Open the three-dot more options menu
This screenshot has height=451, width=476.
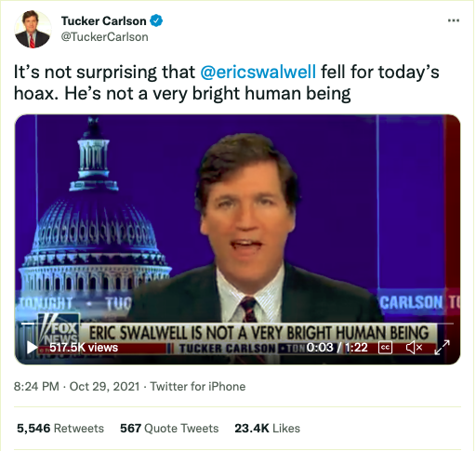tap(454, 20)
